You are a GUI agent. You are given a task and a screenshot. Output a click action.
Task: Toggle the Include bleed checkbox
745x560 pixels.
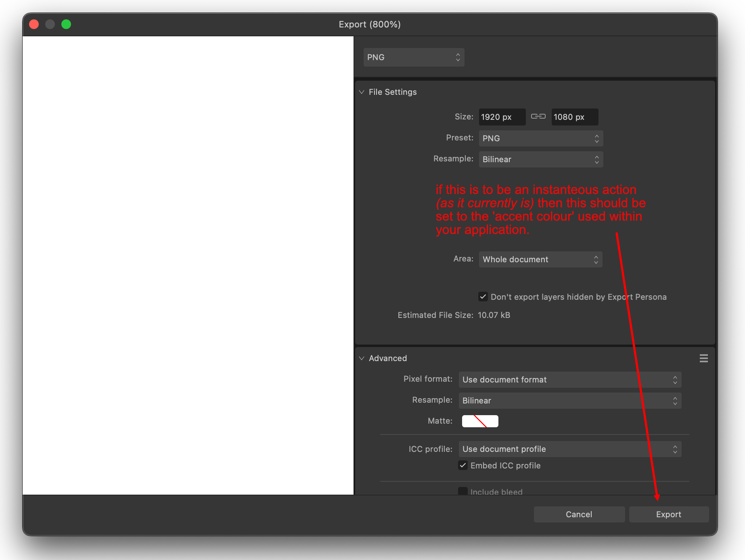[x=463, y=491]
